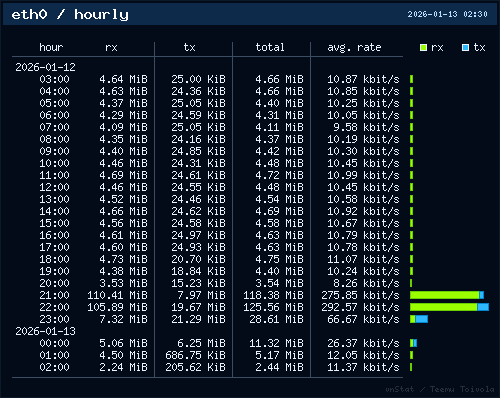The width and height of the screenshot is (500, 398).
Task: Click tx value 21.29 MiB
Action: (198, 319)
